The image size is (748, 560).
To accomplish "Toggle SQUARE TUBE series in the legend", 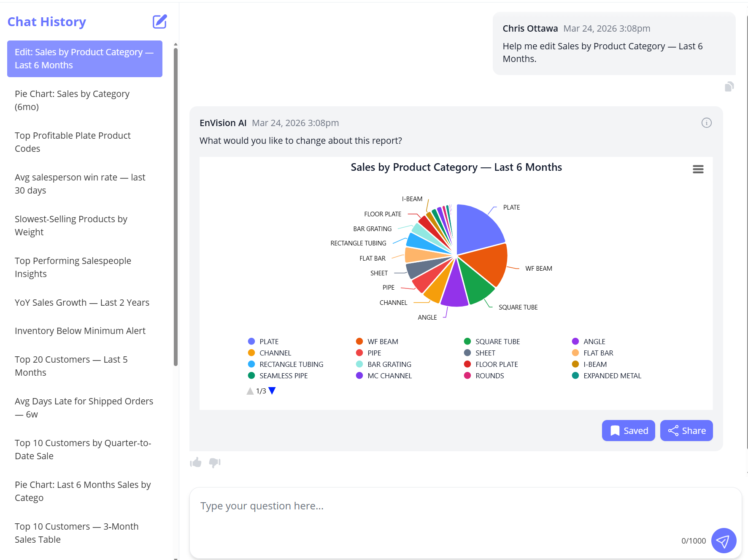I will click(x=492, y=342).
